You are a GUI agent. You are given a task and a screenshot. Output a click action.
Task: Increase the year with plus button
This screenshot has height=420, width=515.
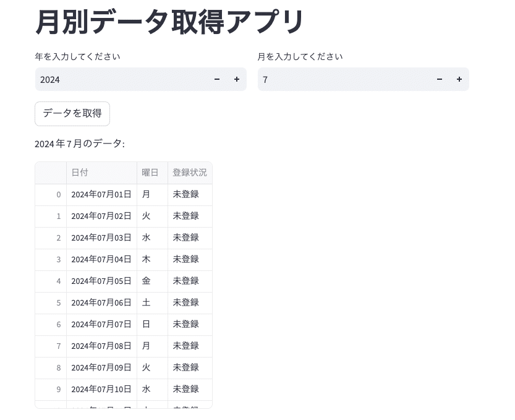[x=236, y=79]
